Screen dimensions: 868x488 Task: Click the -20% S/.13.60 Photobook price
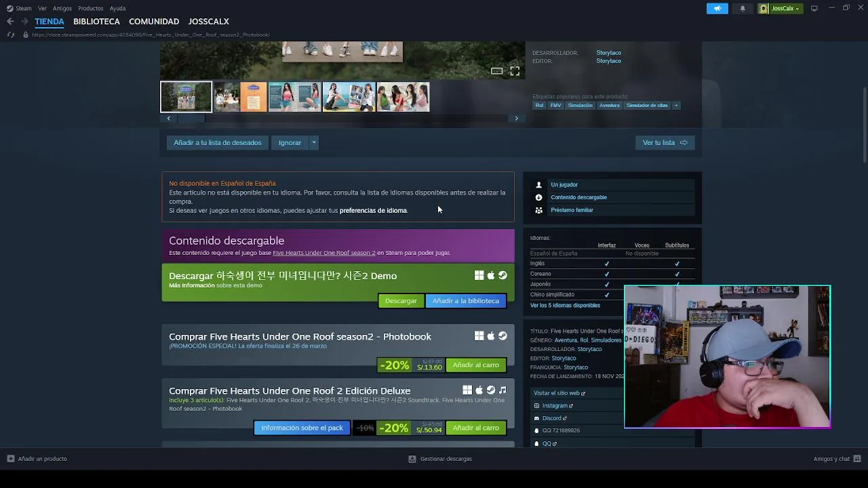[411, 365]
